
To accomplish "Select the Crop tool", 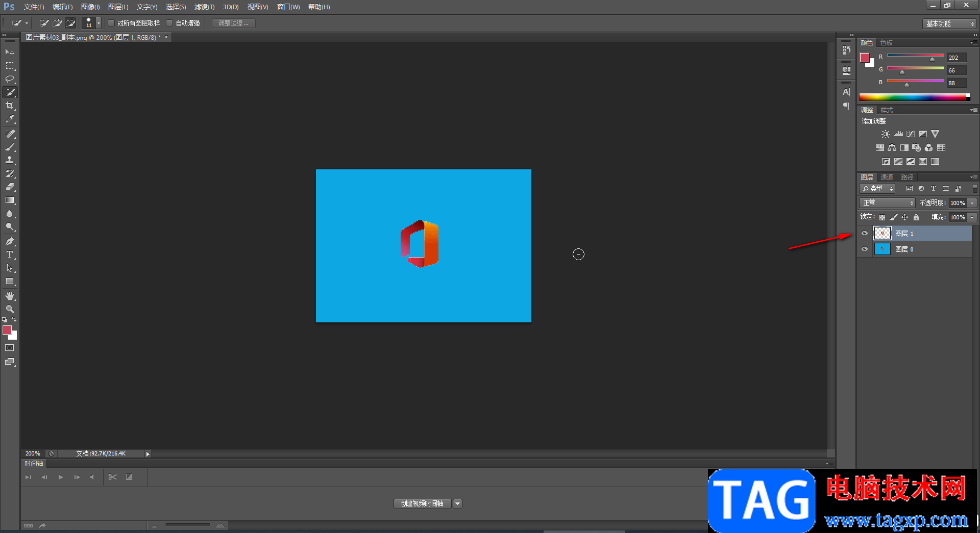I will point(10,106).
